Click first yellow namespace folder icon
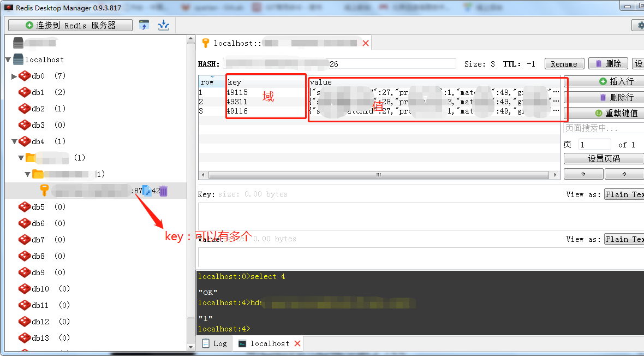 (x=31, y=157)
